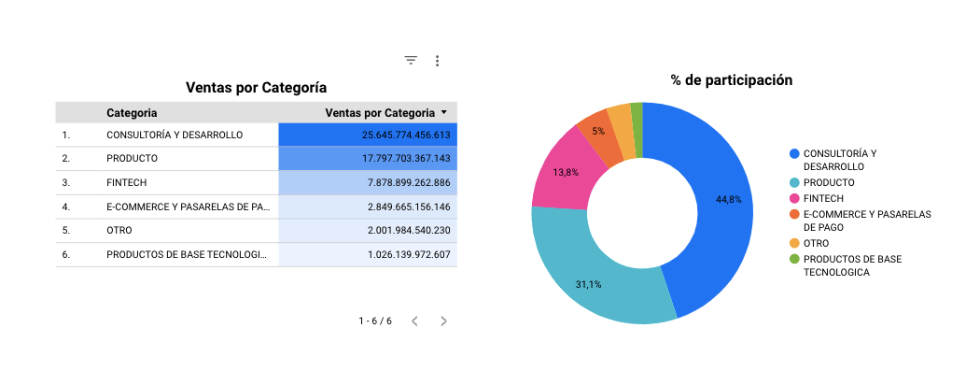Click the blue CONSULTORÍA Y DESARROLLO legend dot
Image resolution: width=980 pixels, height=371 pixels.
click(x=794, y=153)
